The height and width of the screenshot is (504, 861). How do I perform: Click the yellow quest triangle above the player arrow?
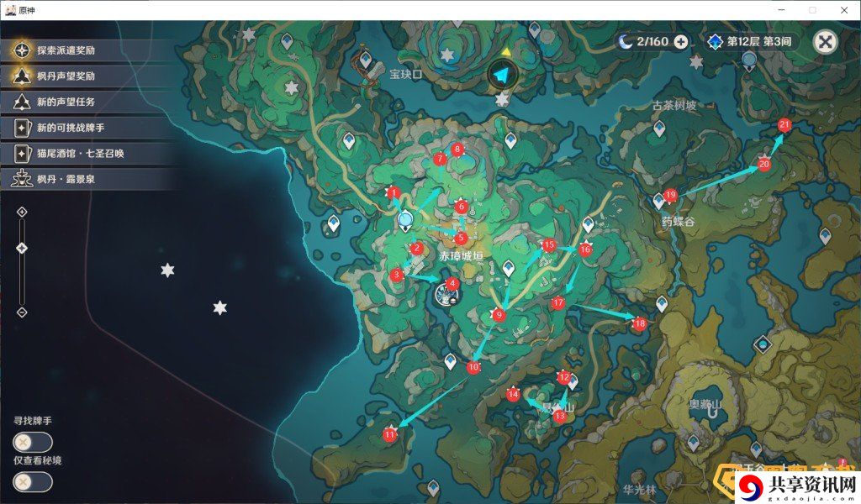click(x=506, y=53)
